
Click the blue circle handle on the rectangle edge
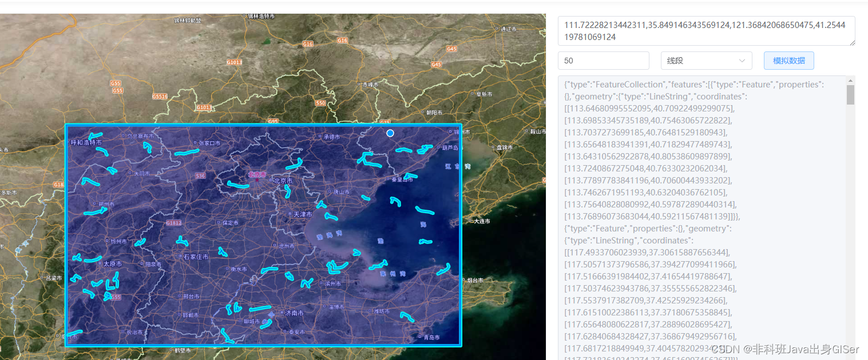tap(390, 133)
